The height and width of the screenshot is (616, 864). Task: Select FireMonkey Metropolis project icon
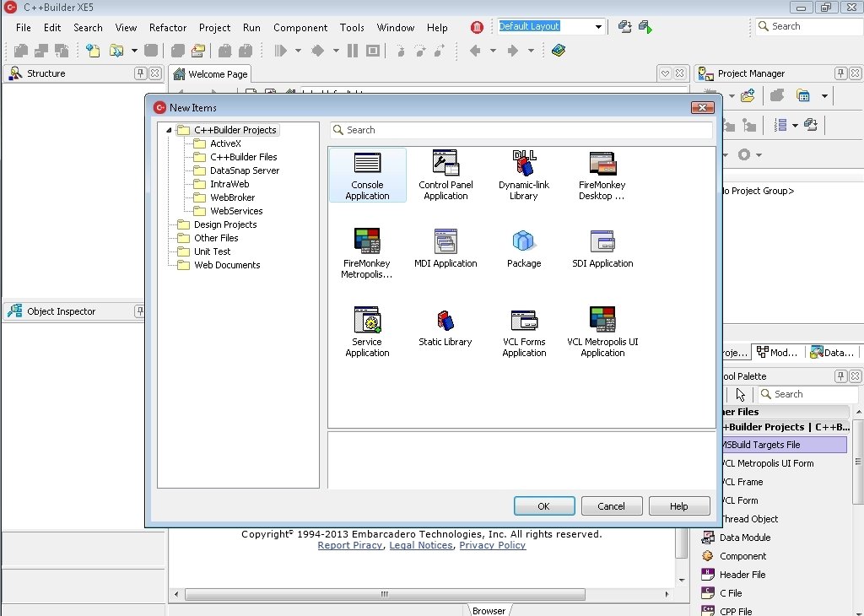point(366,253)
